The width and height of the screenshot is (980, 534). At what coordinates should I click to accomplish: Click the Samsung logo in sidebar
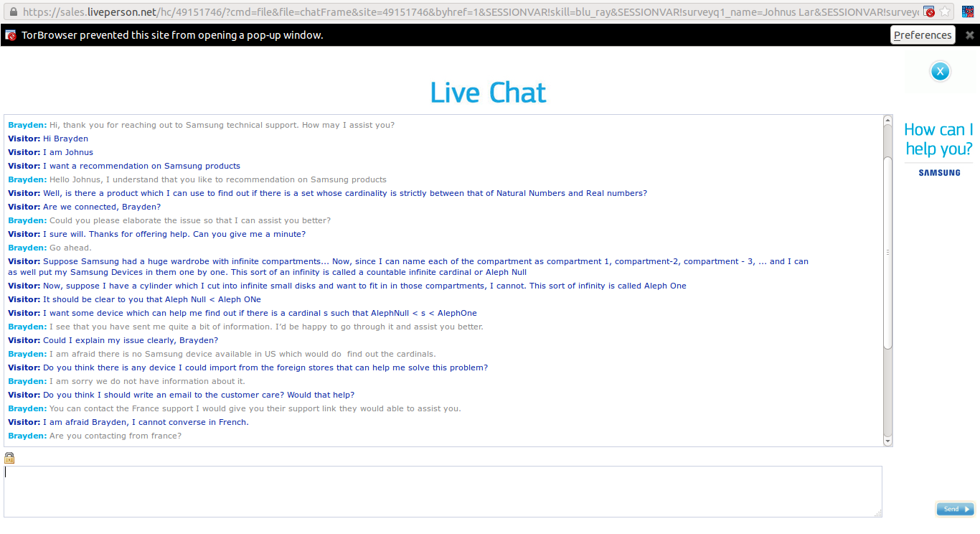pos(939,172)
